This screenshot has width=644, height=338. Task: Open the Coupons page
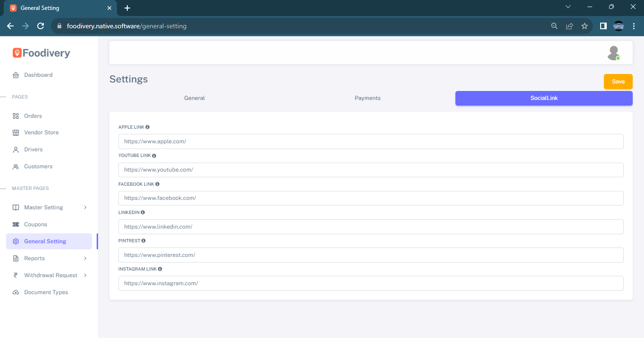(36, 224)
